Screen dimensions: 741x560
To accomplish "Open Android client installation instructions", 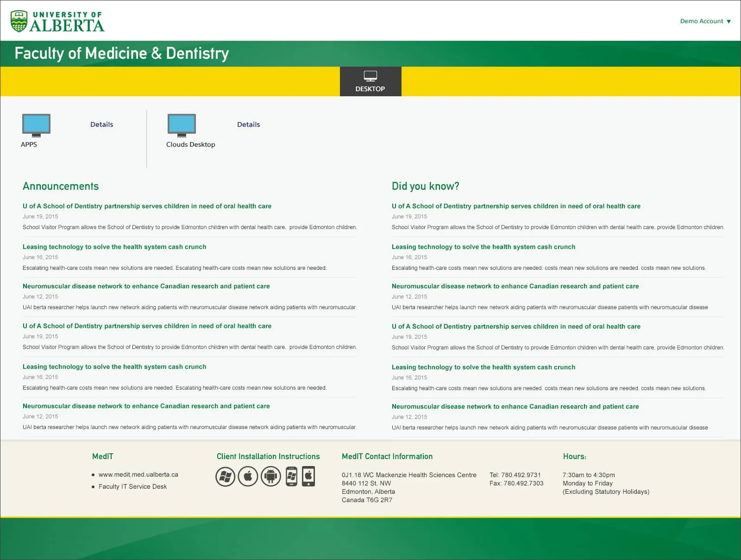I will pyautogui.click(x=270, y=476).
